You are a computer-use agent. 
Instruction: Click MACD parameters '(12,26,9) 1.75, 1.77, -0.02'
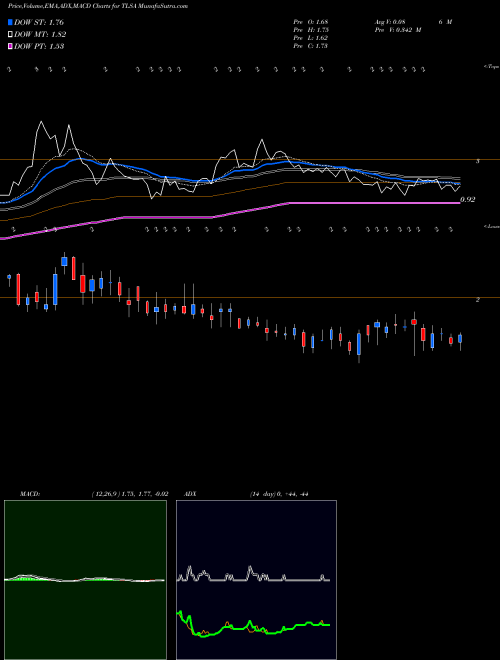(130, 494)
